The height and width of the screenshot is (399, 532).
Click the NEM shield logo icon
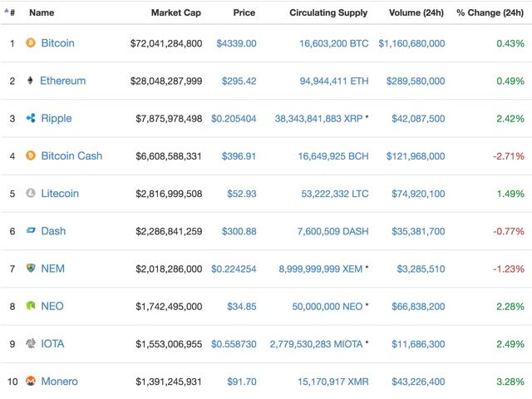pos(31,268)
